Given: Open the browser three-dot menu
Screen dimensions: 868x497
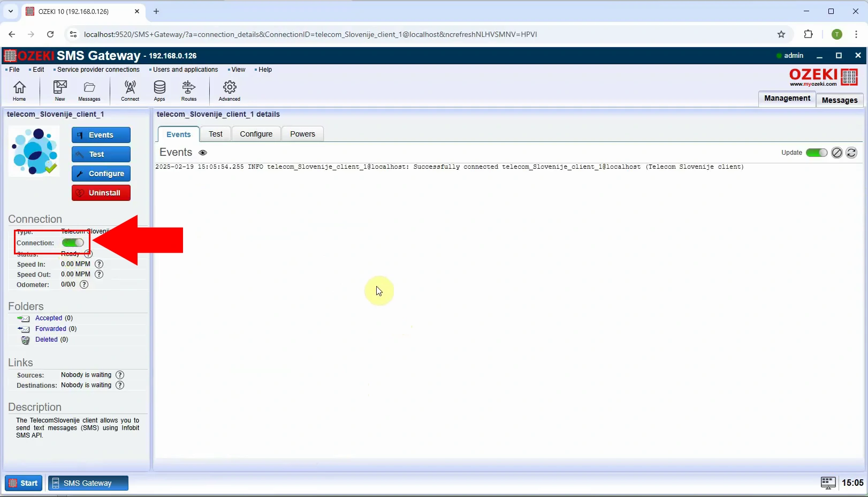Looking at the screenshot, I should [856, 34].
